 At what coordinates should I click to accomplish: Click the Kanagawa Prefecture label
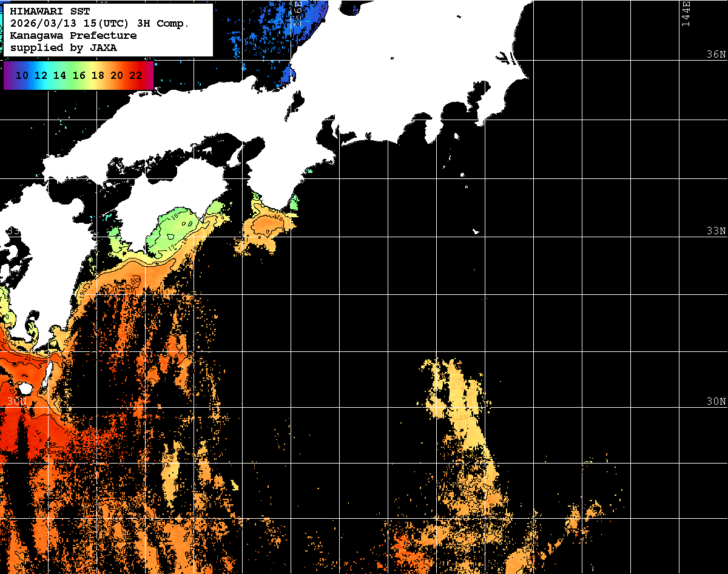(73, 36)
